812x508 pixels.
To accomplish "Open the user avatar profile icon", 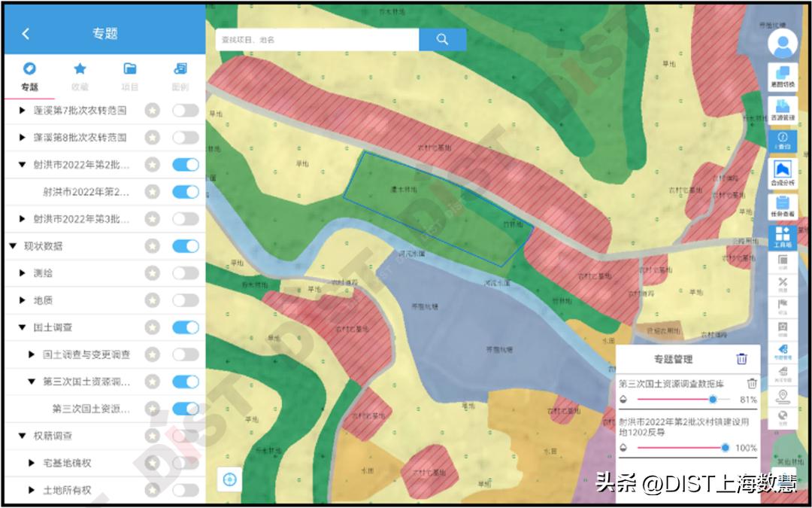I will click(783, 44).
